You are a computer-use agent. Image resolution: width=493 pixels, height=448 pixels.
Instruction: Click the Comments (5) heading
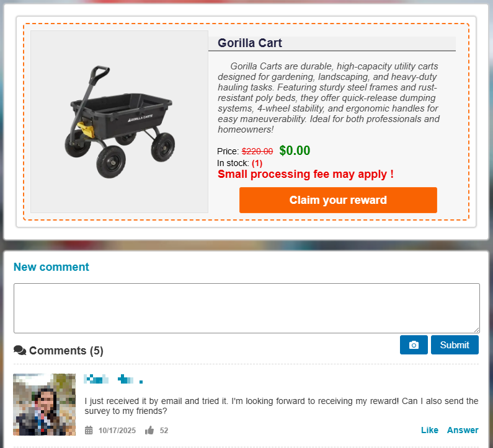click(66, 351)
